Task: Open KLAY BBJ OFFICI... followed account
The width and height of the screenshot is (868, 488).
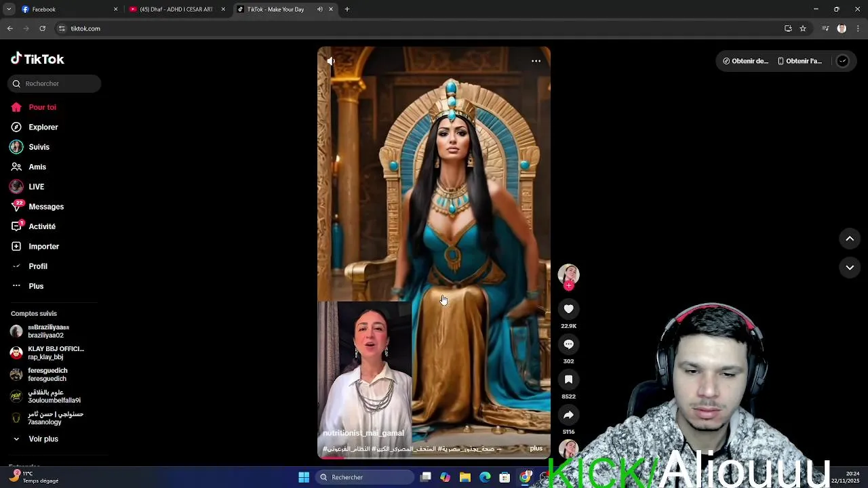Action: [47, 353]
